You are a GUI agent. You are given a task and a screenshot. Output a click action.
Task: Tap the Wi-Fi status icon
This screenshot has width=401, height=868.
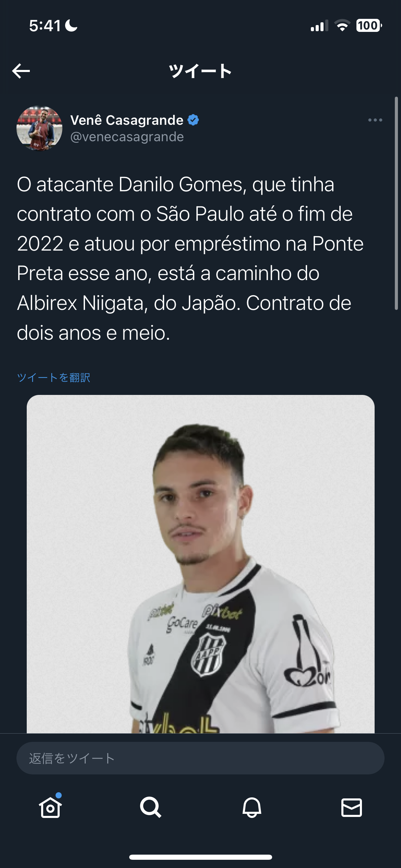(x=342, y=26)
